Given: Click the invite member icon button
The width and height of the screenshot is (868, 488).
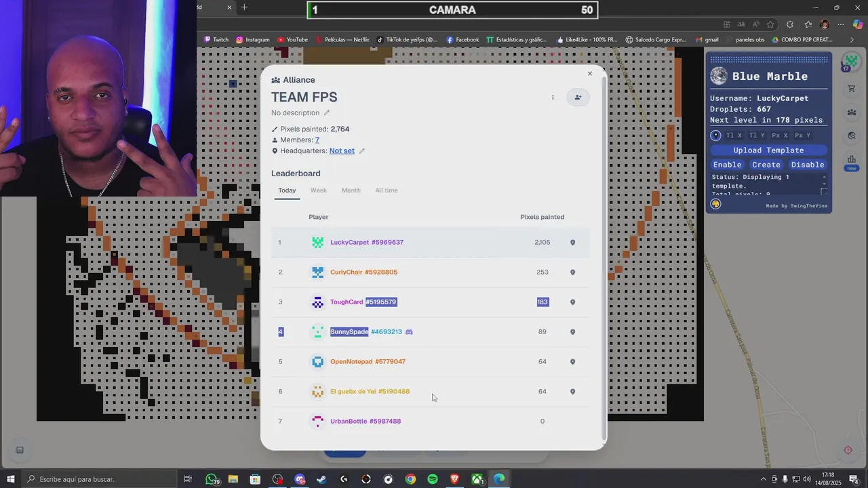Looking at the screenshot, I should click(578, 98).
